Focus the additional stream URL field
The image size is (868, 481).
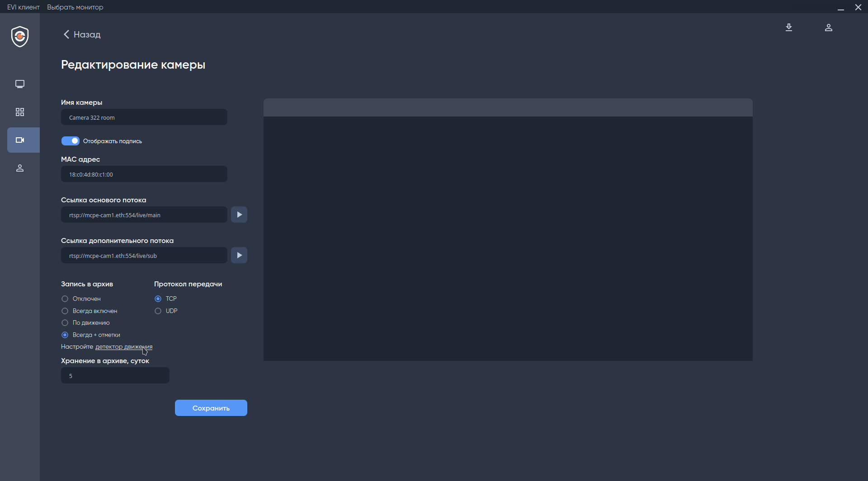tap(144, 255)
